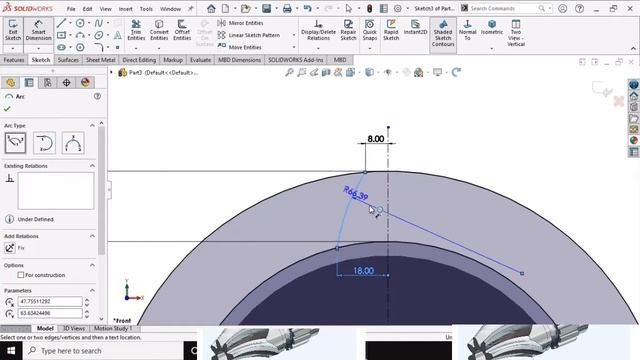Open the 3D Views tab
The height and width of the screenshot is (360, 640).
tap(73, 328)
